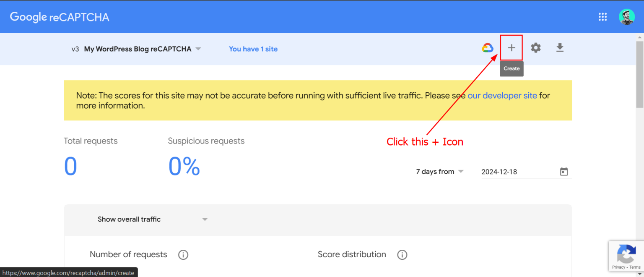Screen dimensions: 644x277
Task: Open the site settings gear icon
Action: (x=536, y=47)
